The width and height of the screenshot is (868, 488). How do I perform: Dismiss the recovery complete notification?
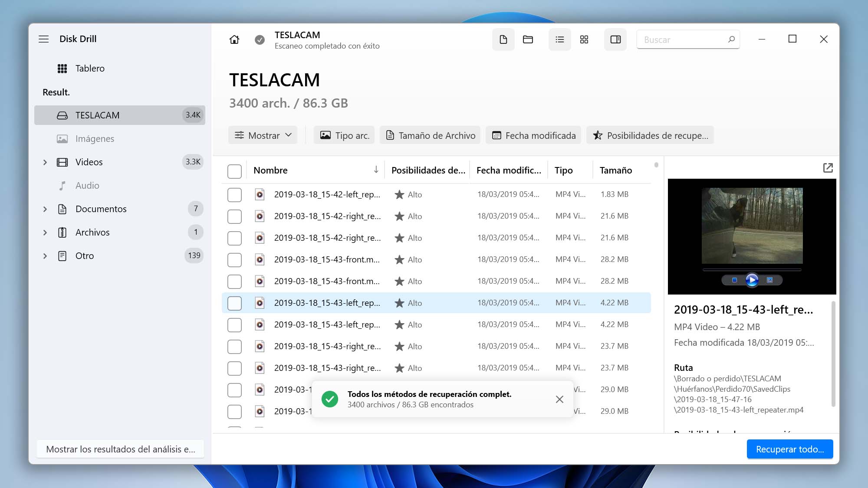coord(559,399)
